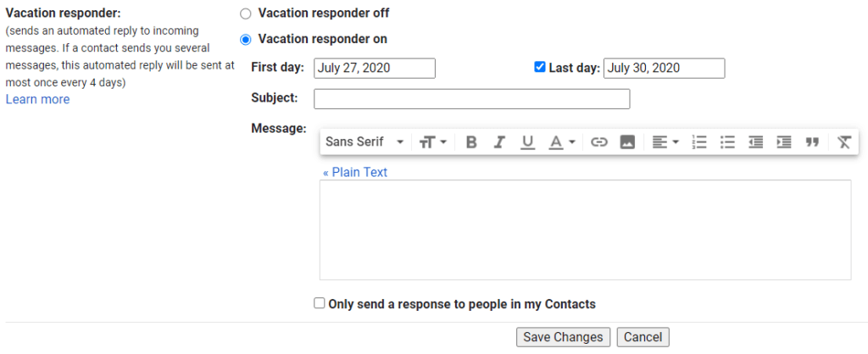The height and width of the screenshot is (354, 868).
Task: Uncheck the Last day checkbox
Action: [539, 68]
